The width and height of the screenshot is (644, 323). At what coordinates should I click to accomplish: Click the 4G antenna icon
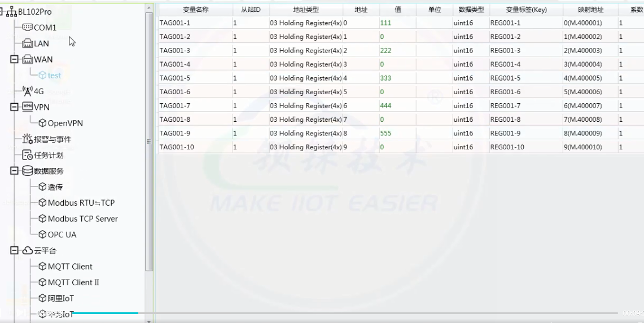coord(27,91)
